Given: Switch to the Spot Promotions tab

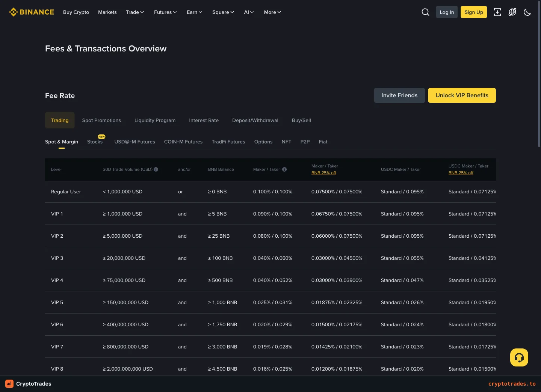Looking at the screenshot, I should click(101, 120).
